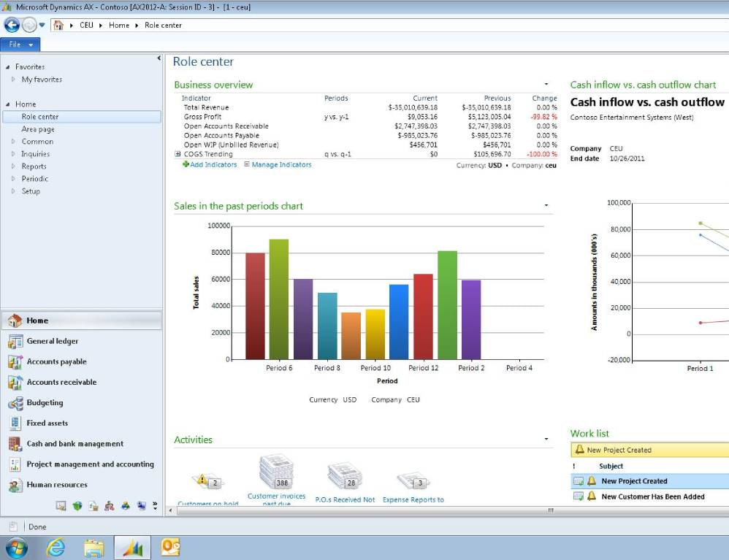Open the module overflow chevron menu
The height and width of the screenshot is (560, 729).
pyautogui.click(x=155, y=505)
